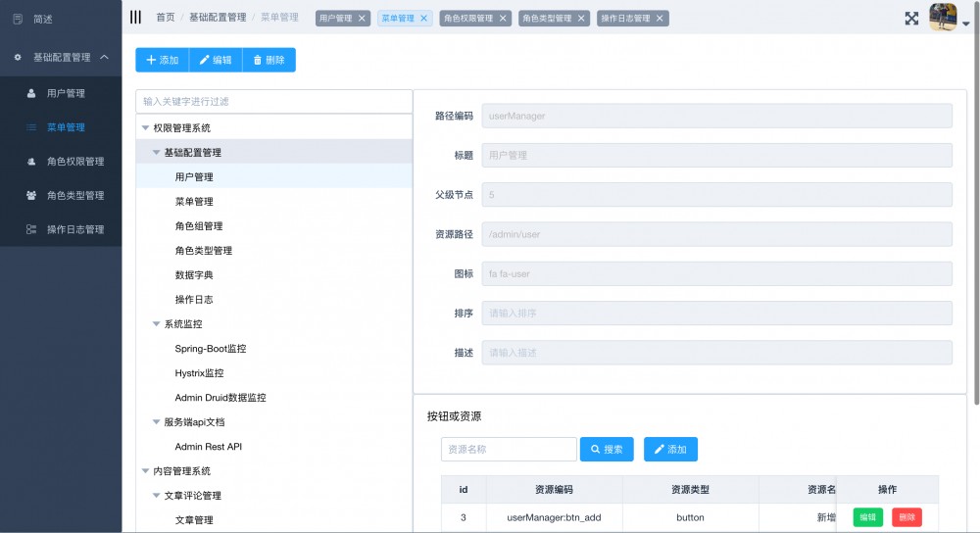
Task: Click the 角色类型管理 group icon in sidebar
Action: point(31,196)
